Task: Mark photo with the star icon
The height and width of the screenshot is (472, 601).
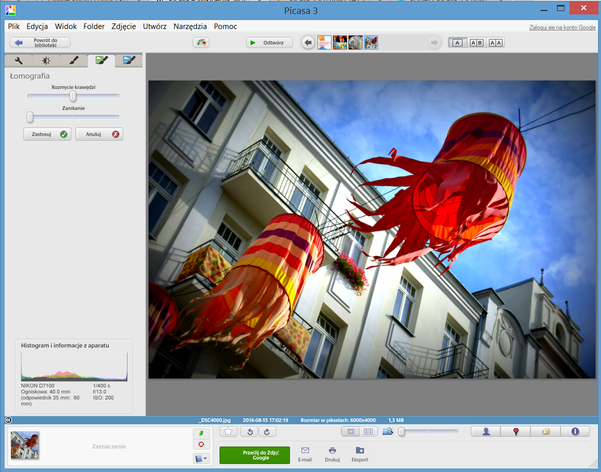Action: pyautogui.click(x=228, y=432)
